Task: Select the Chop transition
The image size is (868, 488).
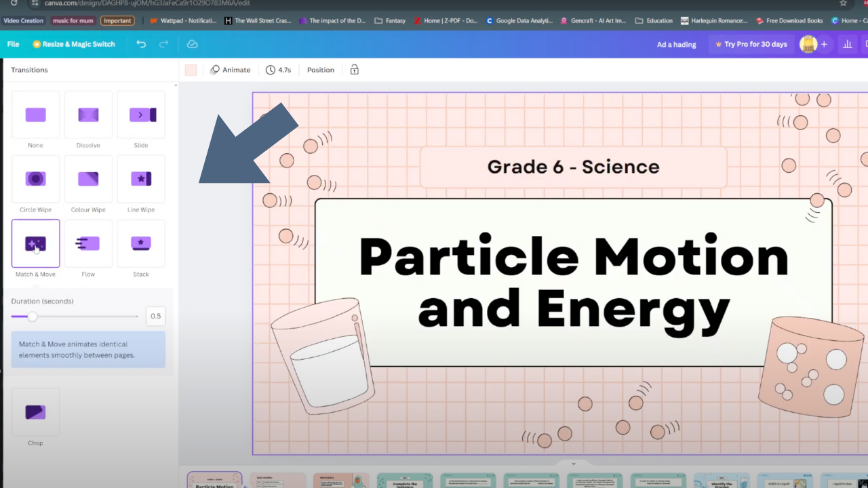Action: [35, 412]
